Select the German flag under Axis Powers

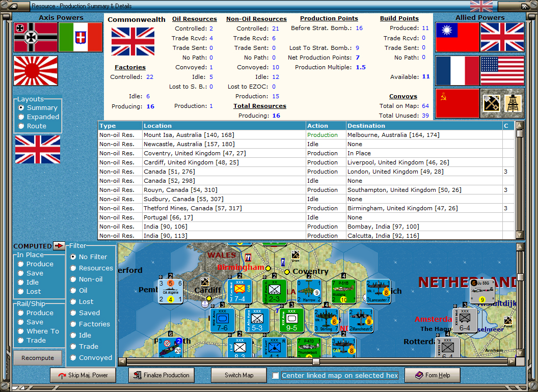[x=36, y=37]
